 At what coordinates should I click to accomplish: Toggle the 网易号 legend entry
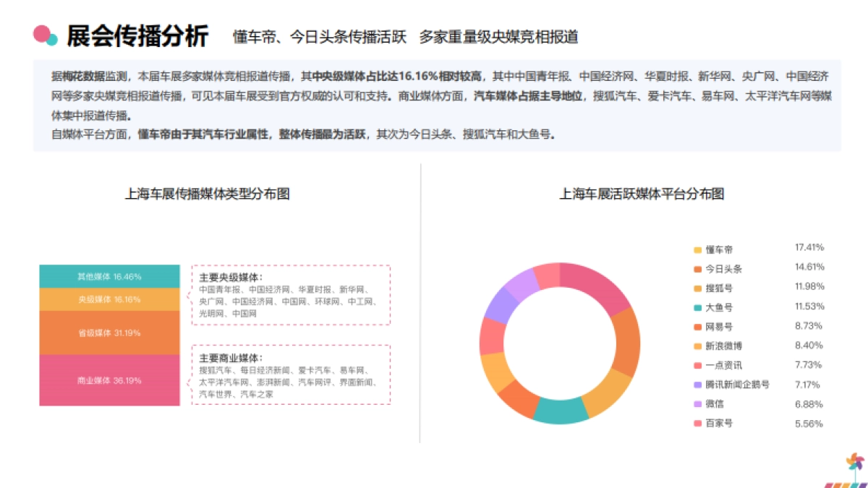point(716,326)
